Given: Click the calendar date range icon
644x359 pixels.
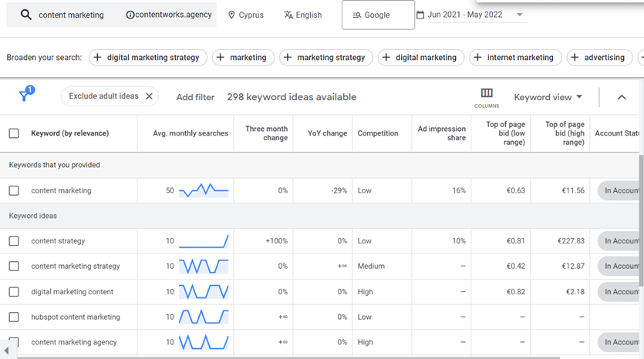Looking at the screenshot, I should pyautogui.click(x=420, y=15).
